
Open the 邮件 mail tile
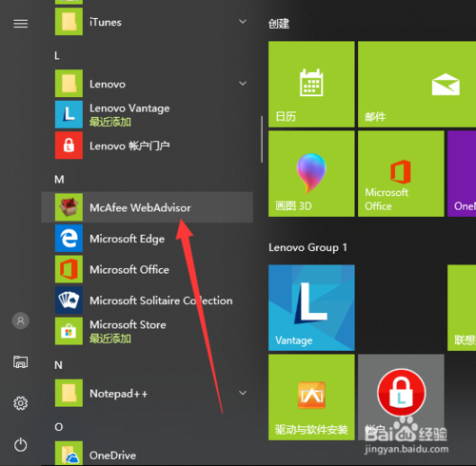(417, 84)
